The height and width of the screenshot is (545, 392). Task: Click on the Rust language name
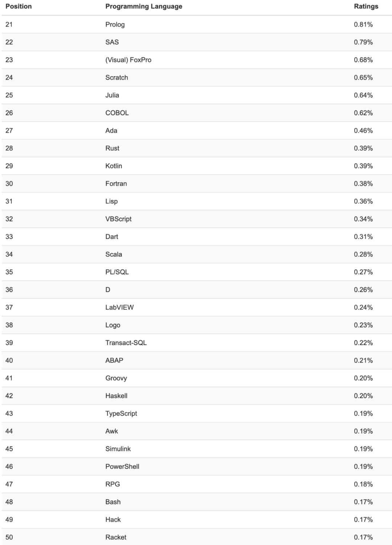click(x=112, y=148)
